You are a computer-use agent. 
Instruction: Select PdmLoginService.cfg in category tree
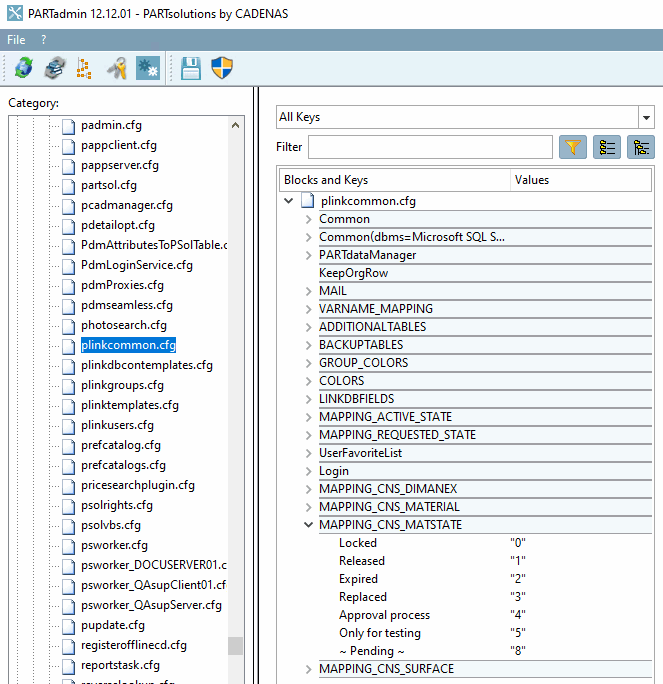pos(137,265)
